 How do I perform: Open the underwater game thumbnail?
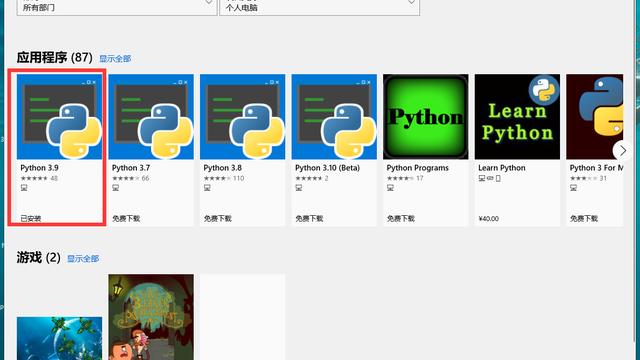click(x=60, y=338)
